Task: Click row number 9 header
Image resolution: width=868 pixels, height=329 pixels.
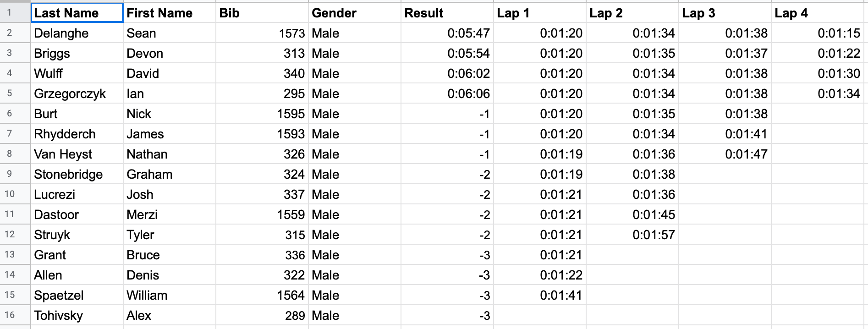Action: point(10,174)
